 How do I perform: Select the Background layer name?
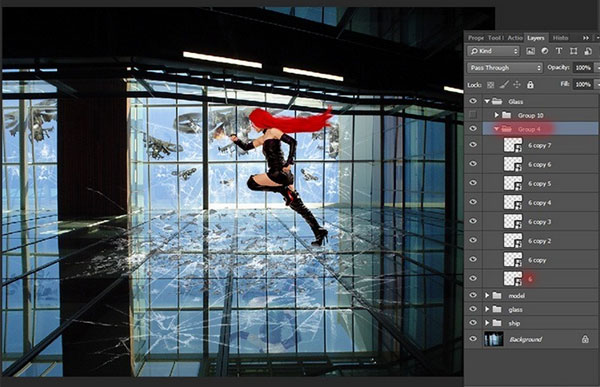coord(525,339)
